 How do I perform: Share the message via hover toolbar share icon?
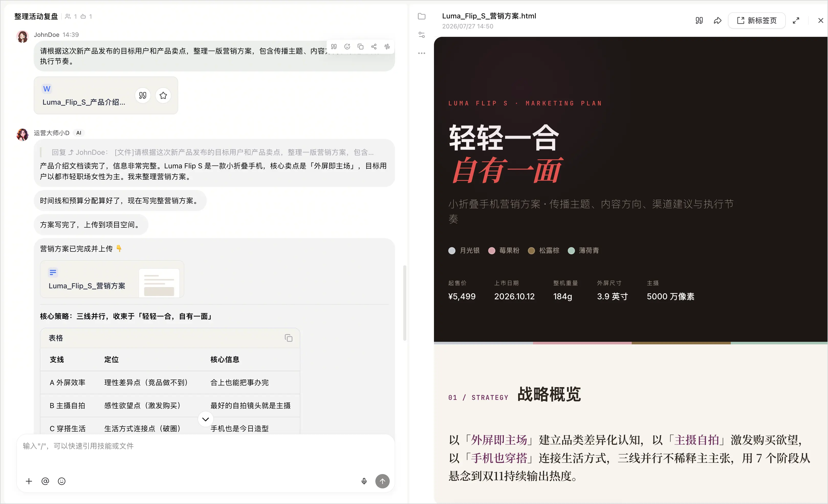374,47
